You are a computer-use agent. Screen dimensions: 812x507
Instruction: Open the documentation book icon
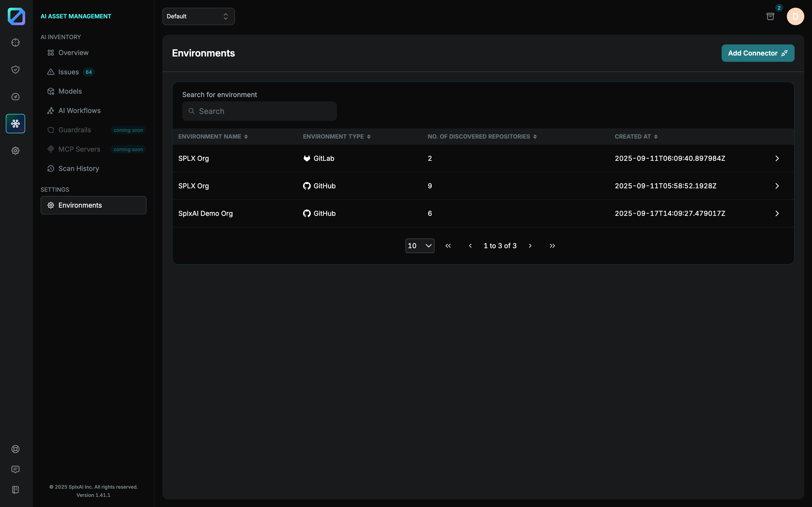[15, 490]
